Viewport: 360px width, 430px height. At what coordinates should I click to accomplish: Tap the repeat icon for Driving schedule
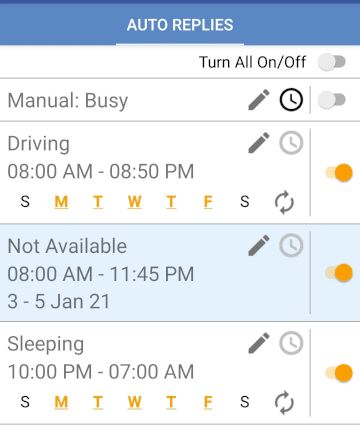tap(284, 202)
